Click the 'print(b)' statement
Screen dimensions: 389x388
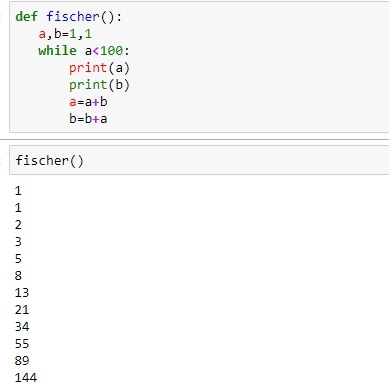click(99, 85)
